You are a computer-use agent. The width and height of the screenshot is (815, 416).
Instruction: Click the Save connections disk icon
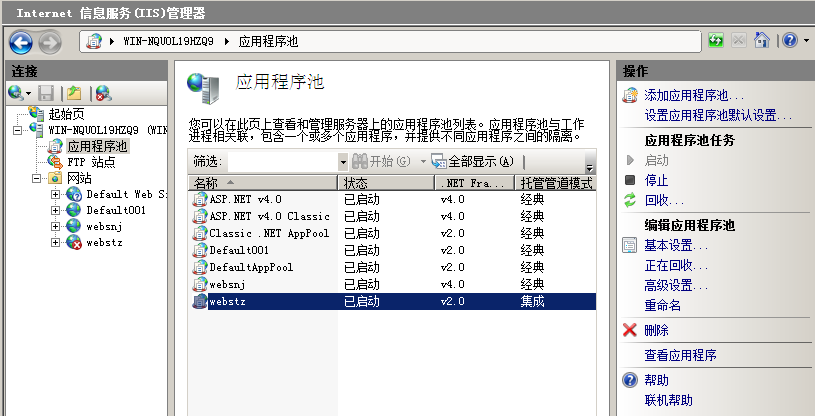point(46,93)
